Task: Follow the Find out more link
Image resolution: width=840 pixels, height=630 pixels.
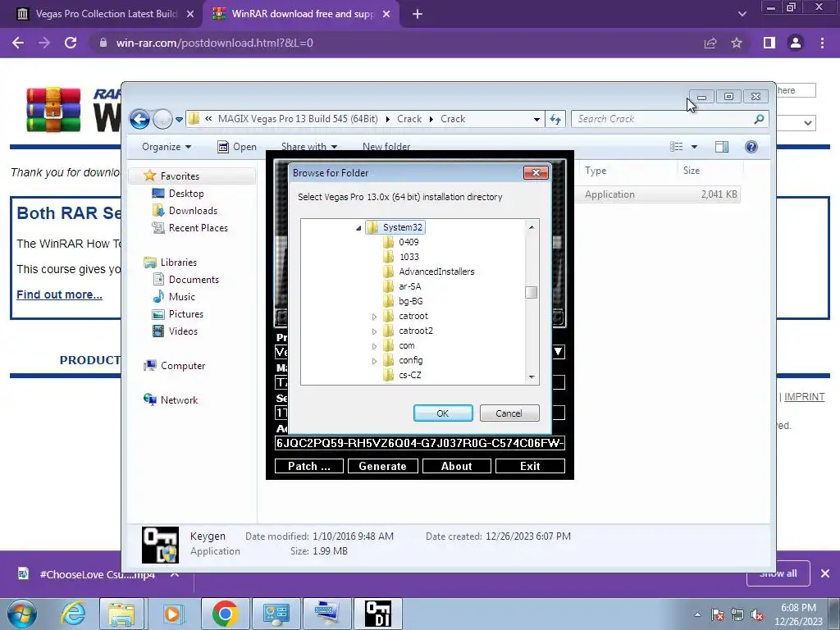Action: [x=59, y=294]
